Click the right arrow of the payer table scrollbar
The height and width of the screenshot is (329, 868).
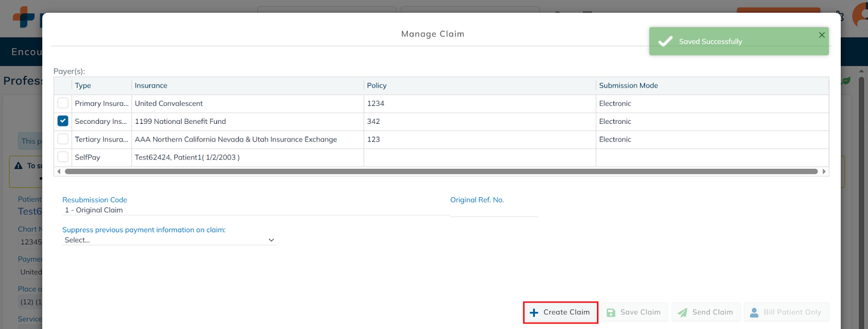point(824,172)
